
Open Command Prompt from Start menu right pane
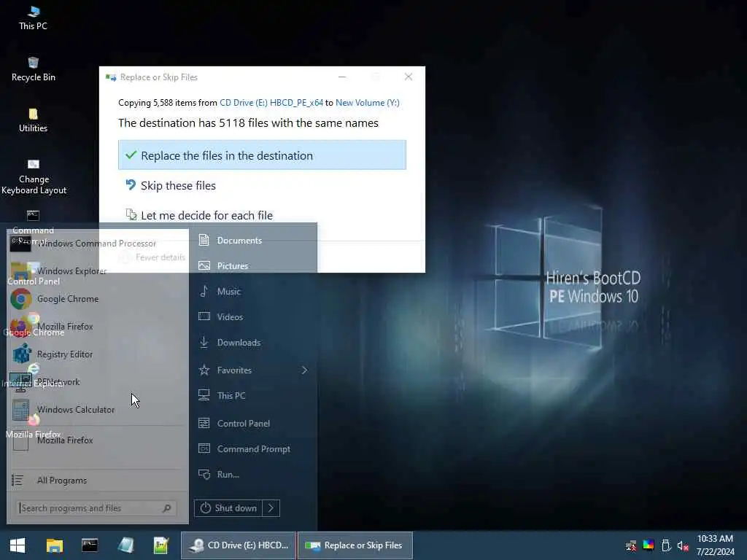tap(253, 449)
